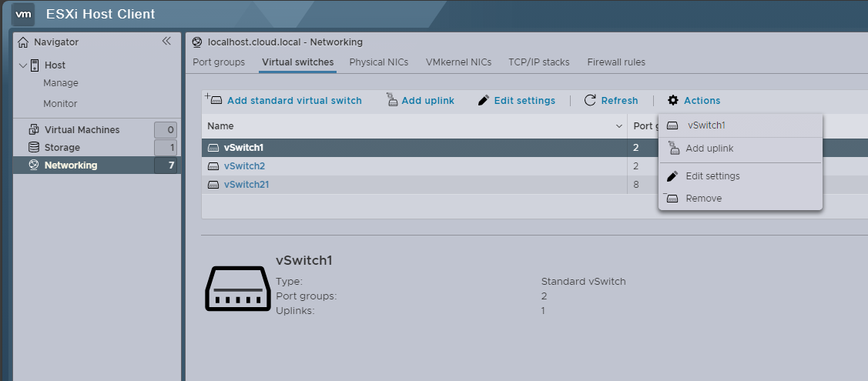Click Add standard virtual switch button

(294, 101)
